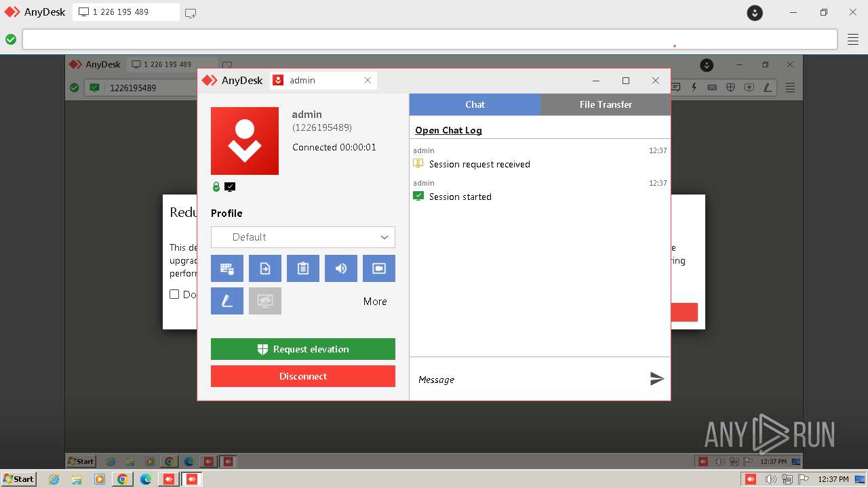Tick the checkbox in the background dialog

(x=174, y=294)
